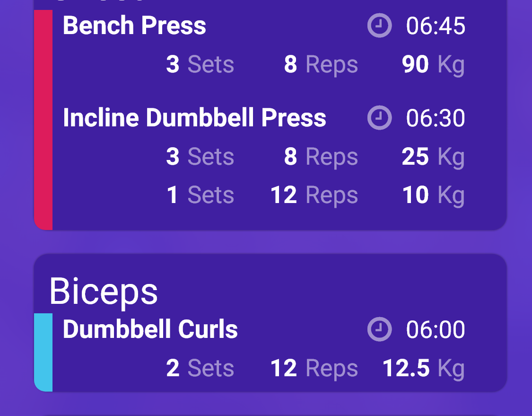Tap 3 Sets under Incline Dumbbell Press
The width and height of the screenshot is (532, 416).
click(x=200, y=157)
